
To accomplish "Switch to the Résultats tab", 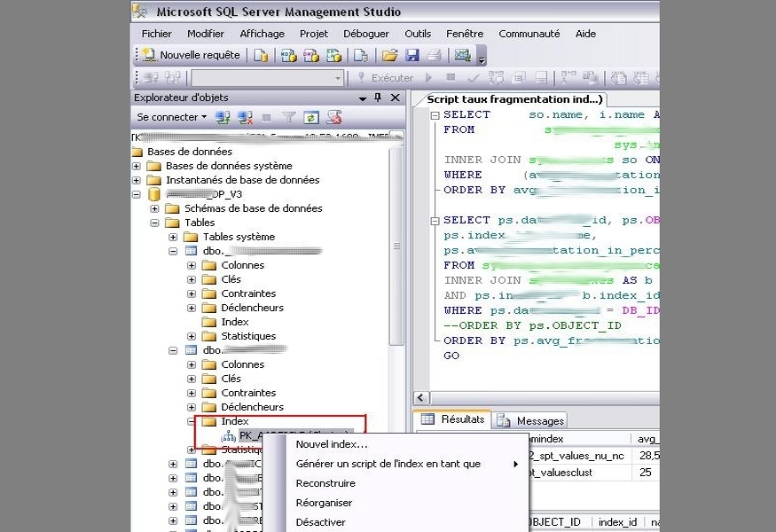I will 453,419.
